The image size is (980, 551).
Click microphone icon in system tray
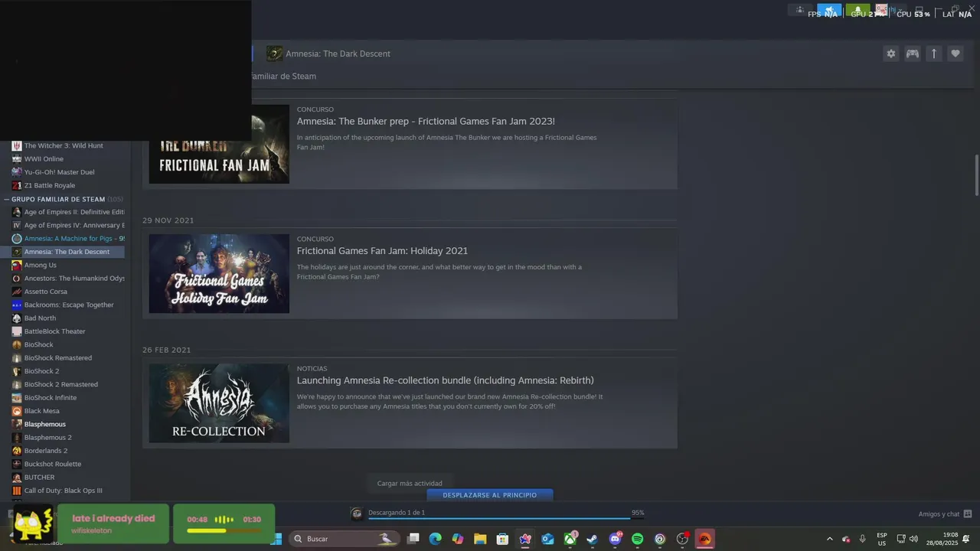pyautogui.click(x=863, y=539)
